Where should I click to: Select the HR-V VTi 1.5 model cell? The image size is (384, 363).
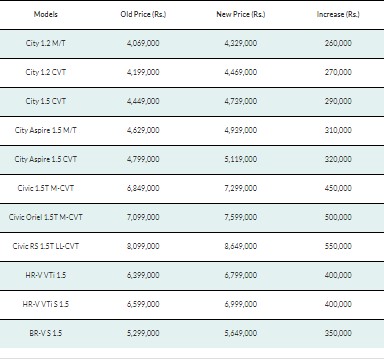[46, 275]
